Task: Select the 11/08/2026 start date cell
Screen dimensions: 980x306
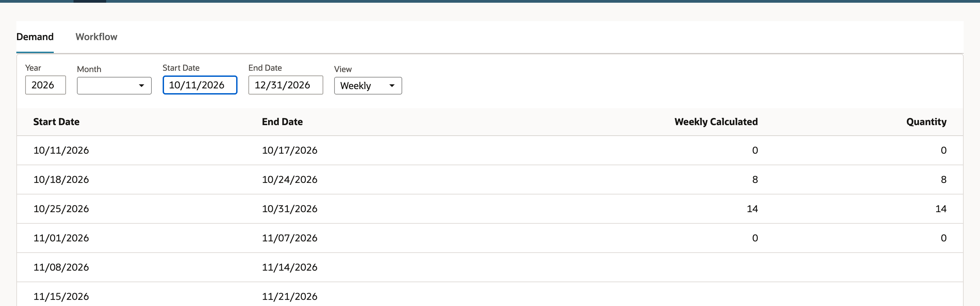Action: coord(61,268)
